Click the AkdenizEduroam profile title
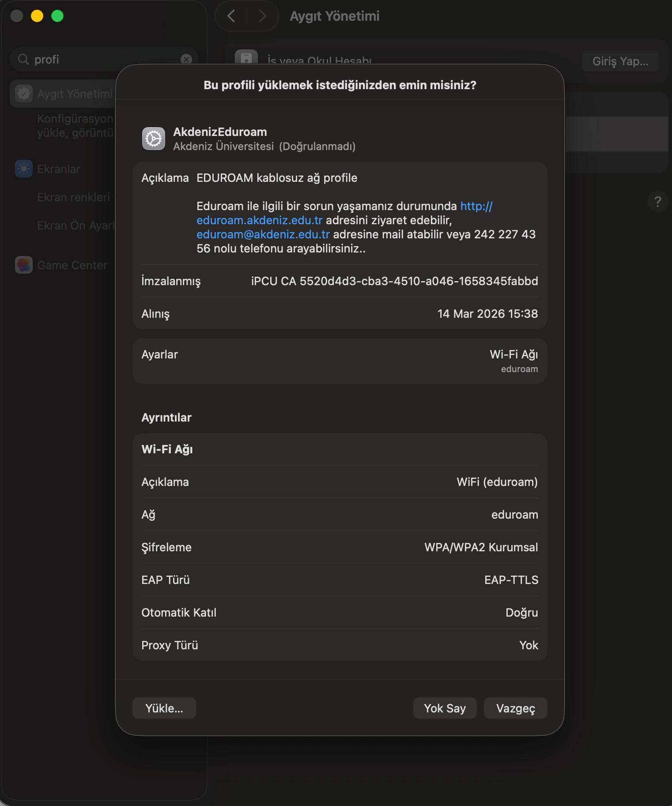The width and height of the screenshot is (672, 806). tap(220, 132)
